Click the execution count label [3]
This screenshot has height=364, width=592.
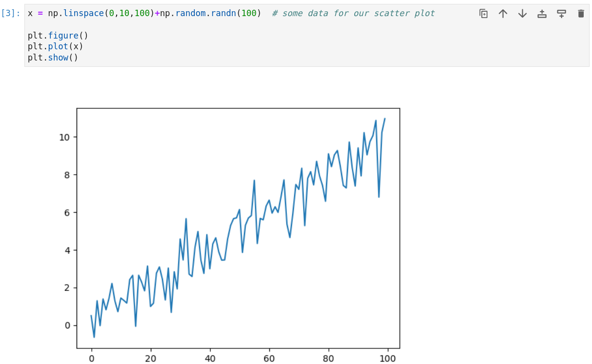click(13, 13)
